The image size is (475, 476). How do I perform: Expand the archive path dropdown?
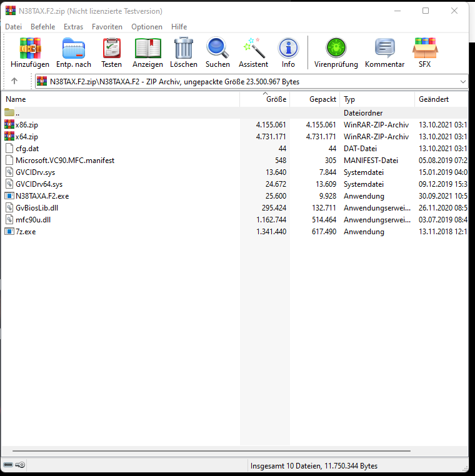[x=463, y=82]
